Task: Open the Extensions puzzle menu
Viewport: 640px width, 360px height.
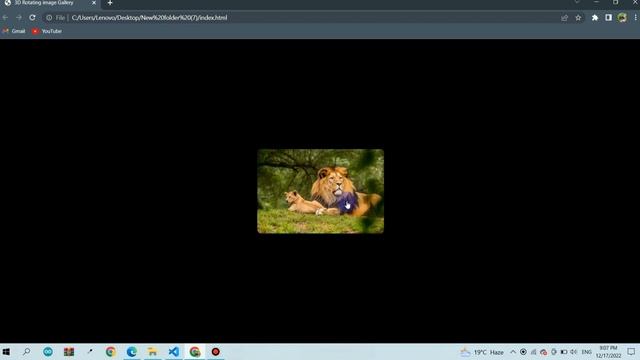Action: pos(595,18)
